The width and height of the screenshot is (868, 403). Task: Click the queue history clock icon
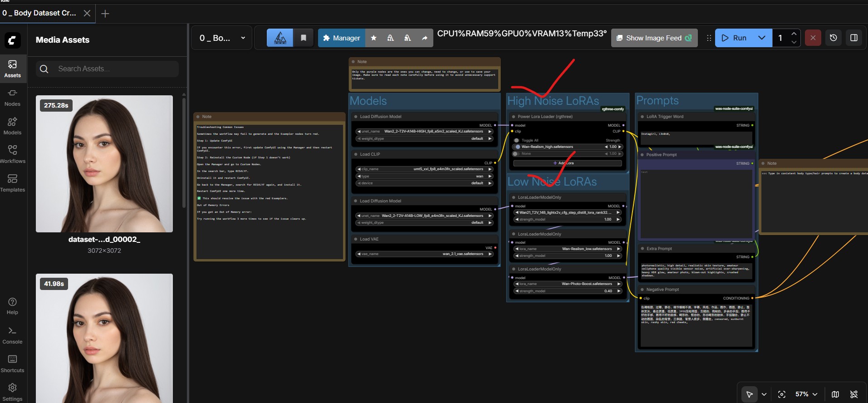click(x=833, y=38)
